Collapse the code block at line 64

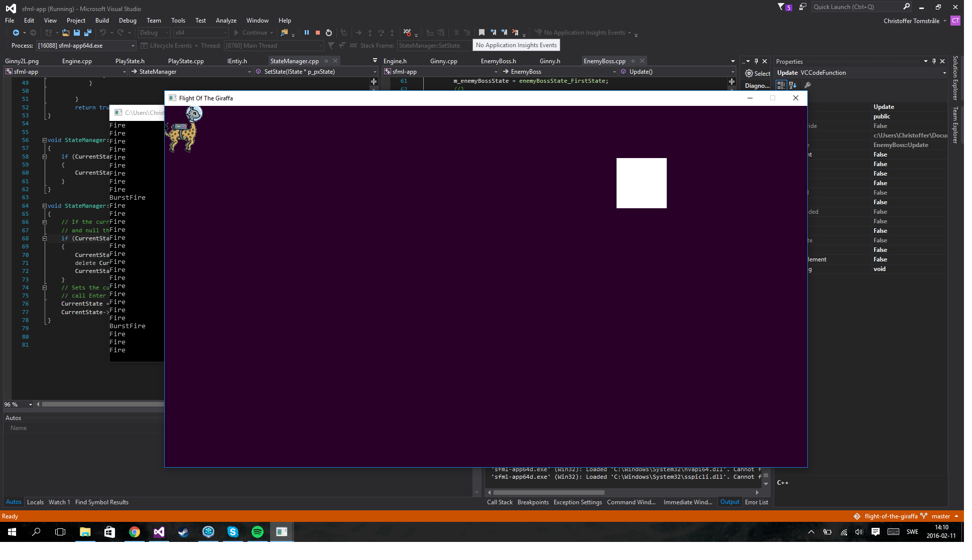(44, 206)
